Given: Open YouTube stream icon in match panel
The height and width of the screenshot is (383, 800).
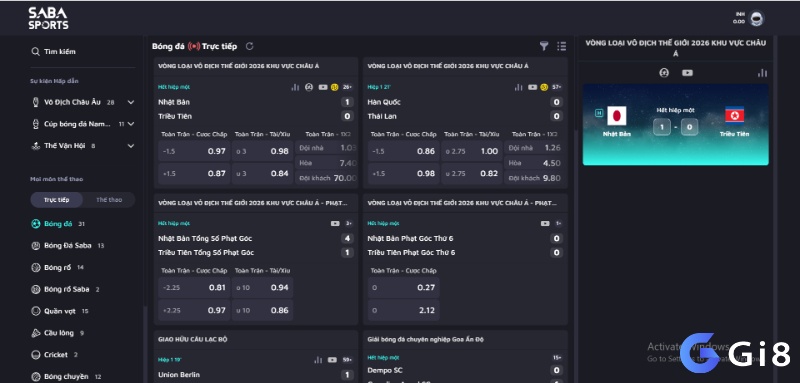Looking at the screenshot, I should pos(687,73).
